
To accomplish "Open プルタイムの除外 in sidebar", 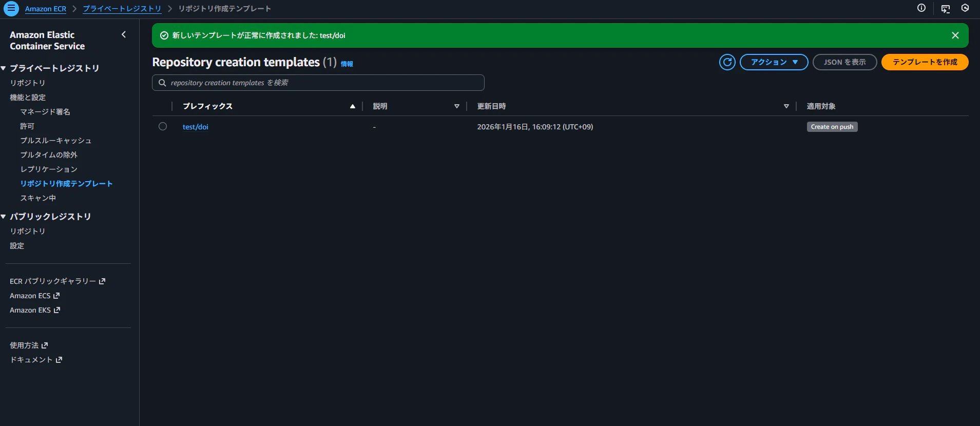I will pos(49,155).
